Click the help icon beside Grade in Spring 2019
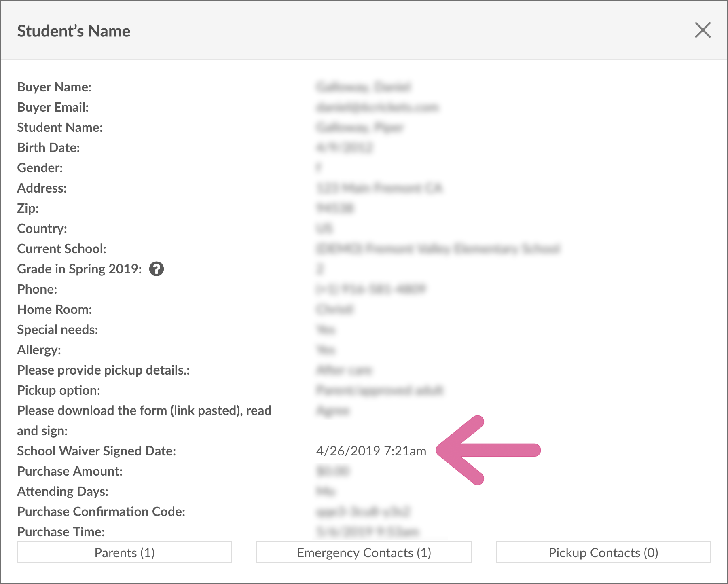The height and width of the screenshot is (584, 728). [x=157, y=269]
